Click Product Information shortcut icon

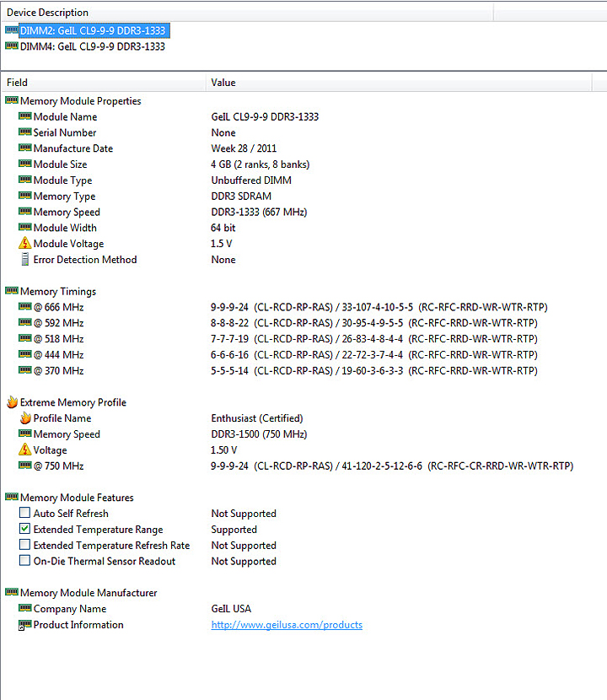coord(25,625)
